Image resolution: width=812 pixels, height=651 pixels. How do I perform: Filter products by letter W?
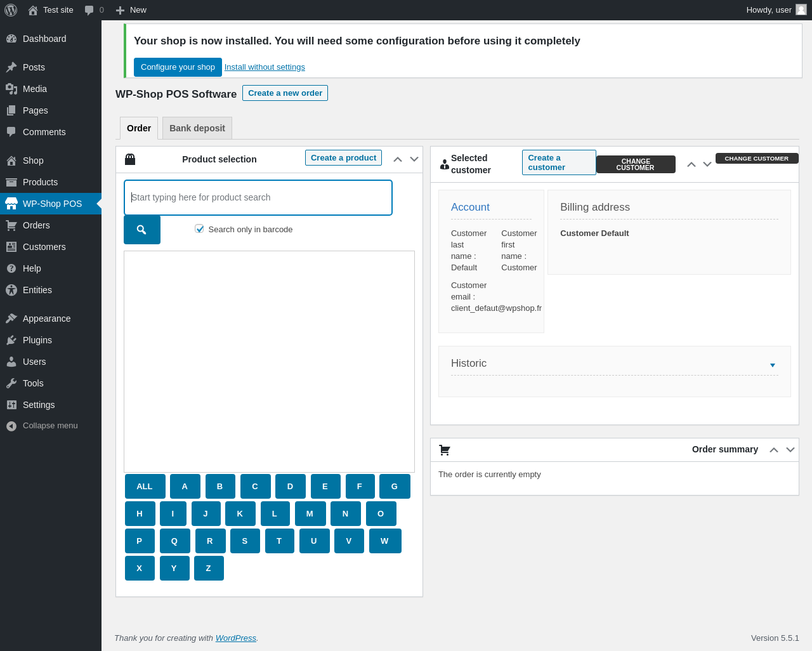pos(385,541)
